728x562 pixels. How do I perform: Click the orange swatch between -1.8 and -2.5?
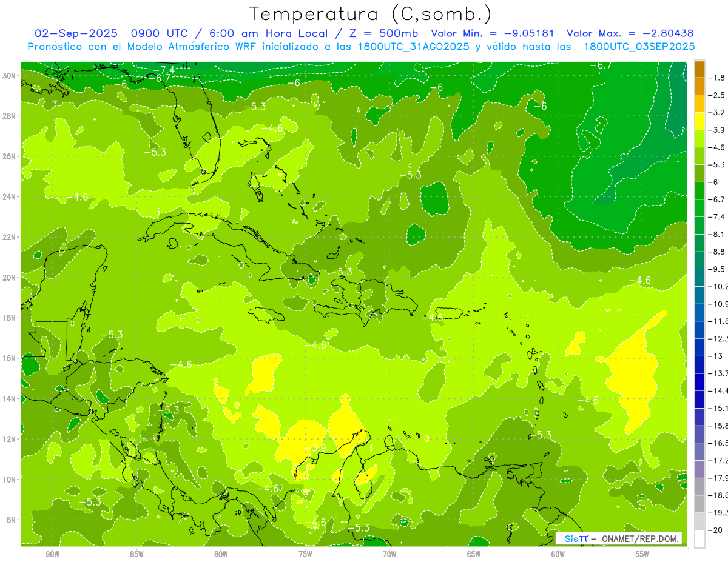tap(699, 87)
